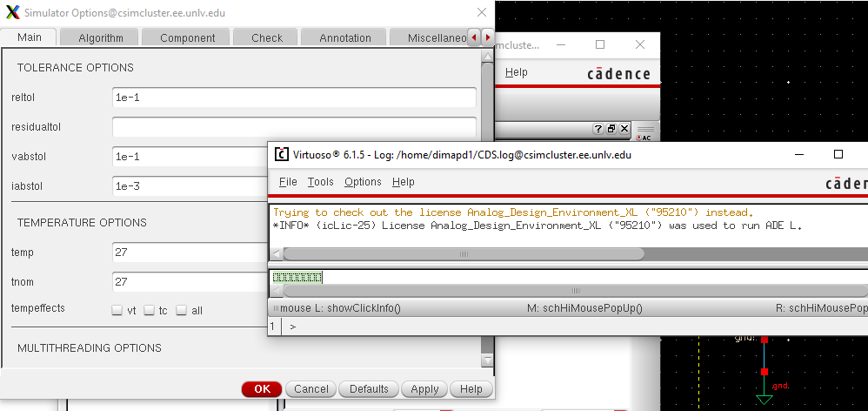Click the Help button in Simulator Options
The height and width of the screenshot is (411, 868).
pyautogui.click(x=471, y=389)
